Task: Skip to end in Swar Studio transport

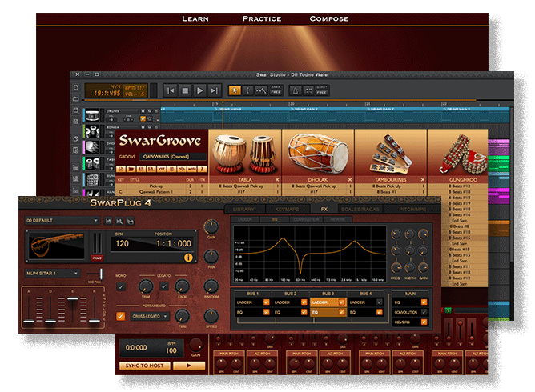Action: coord(215,90)
